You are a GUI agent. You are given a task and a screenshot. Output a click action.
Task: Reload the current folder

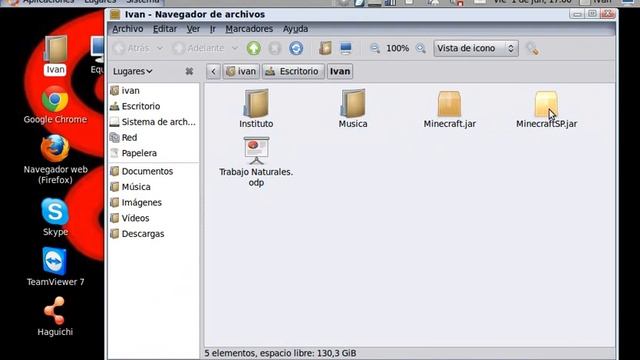(296, 48)
